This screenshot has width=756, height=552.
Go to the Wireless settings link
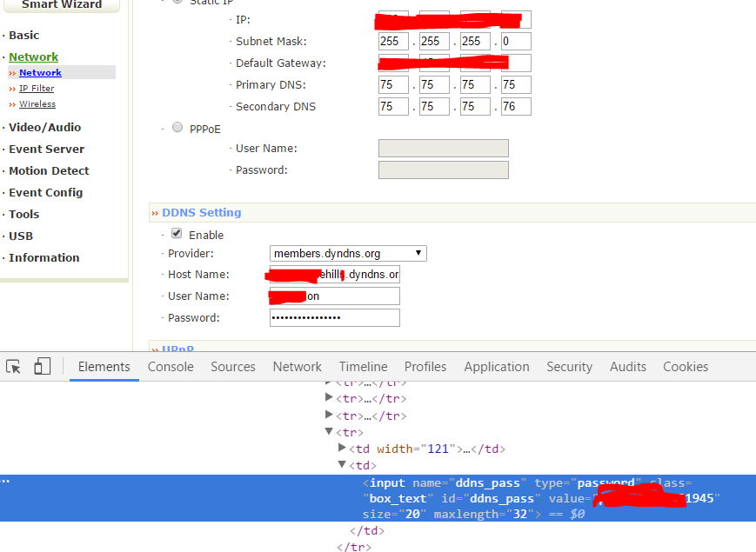point(37,104)
